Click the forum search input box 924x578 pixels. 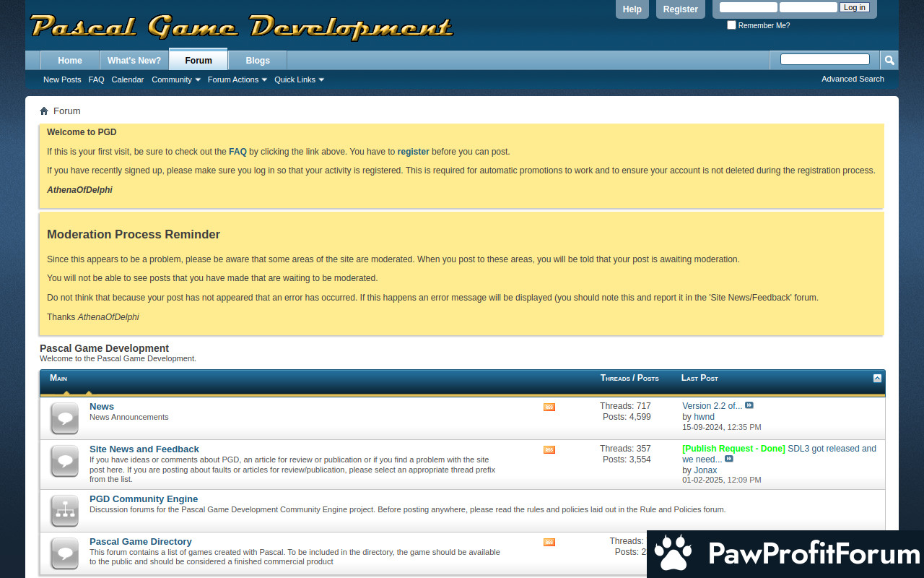coord(825,59)
